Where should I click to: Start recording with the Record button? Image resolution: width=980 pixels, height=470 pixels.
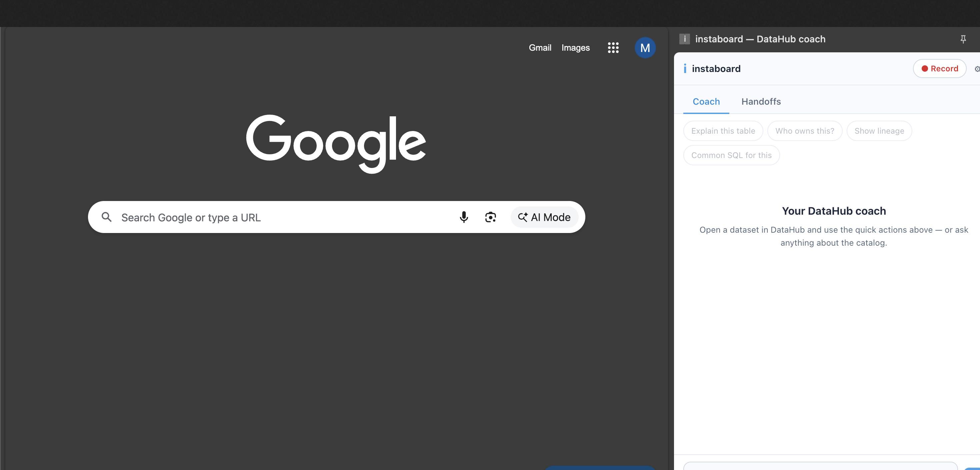(x=939, y=69)
